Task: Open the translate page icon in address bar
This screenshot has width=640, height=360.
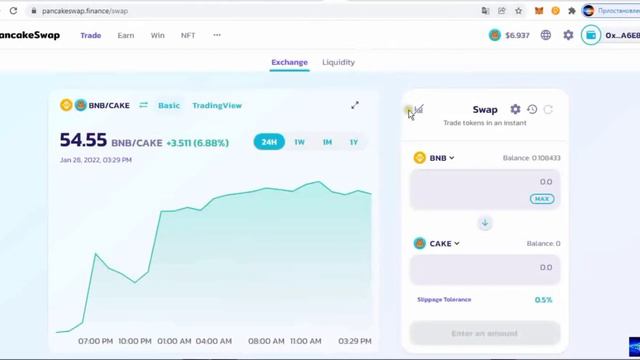Action: (x=485, y=11)
